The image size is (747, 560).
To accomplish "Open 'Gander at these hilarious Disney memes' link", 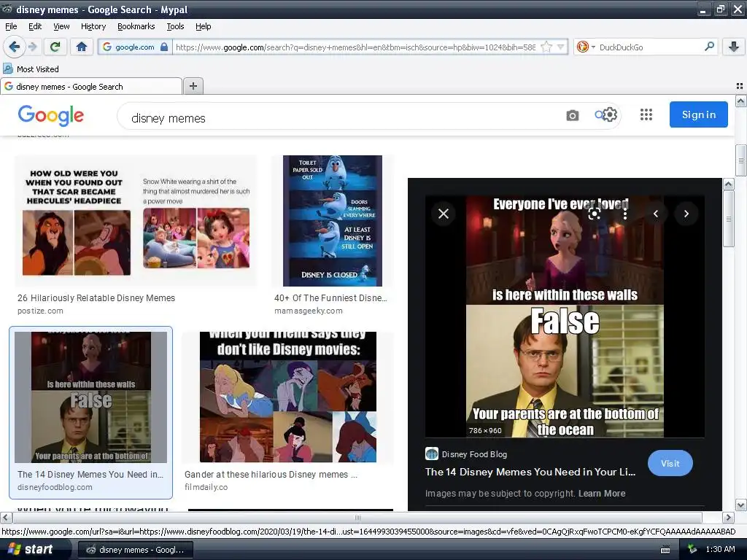I will pyautogui.click(x=271, y=474).
